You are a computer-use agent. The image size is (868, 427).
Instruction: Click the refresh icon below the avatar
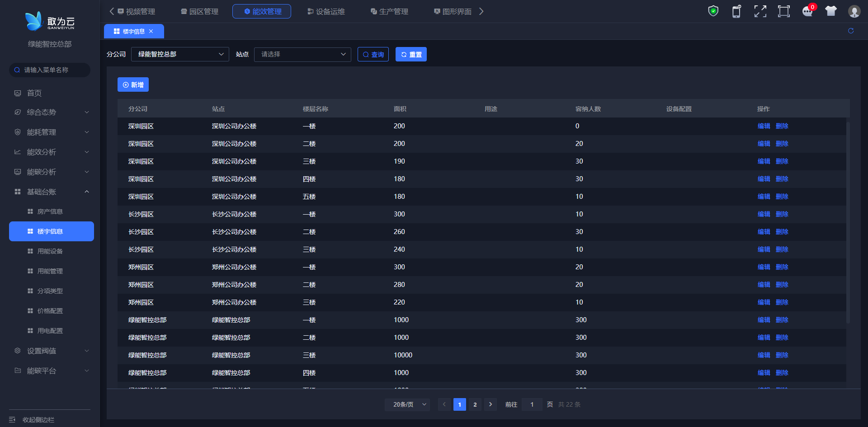click(851, 31)
